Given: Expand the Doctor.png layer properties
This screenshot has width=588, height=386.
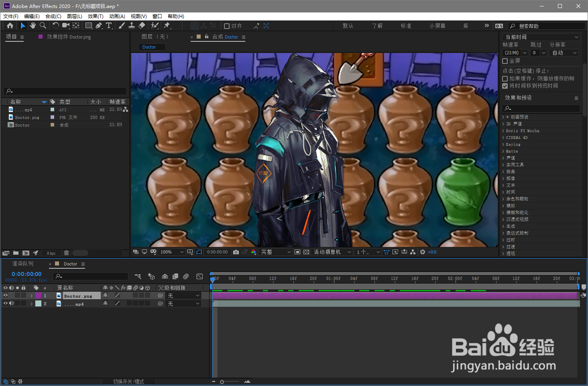Looking at the screenshot, I should [x=31, y=296].
